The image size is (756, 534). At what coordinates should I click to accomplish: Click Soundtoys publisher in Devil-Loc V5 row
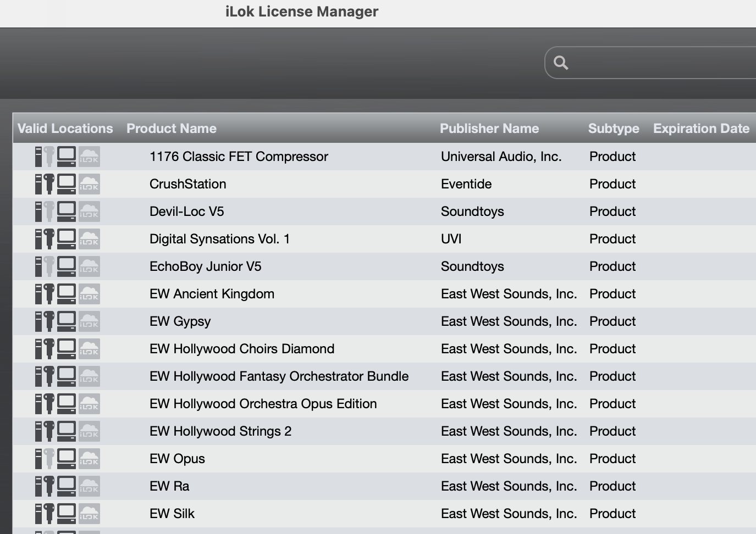472,212
